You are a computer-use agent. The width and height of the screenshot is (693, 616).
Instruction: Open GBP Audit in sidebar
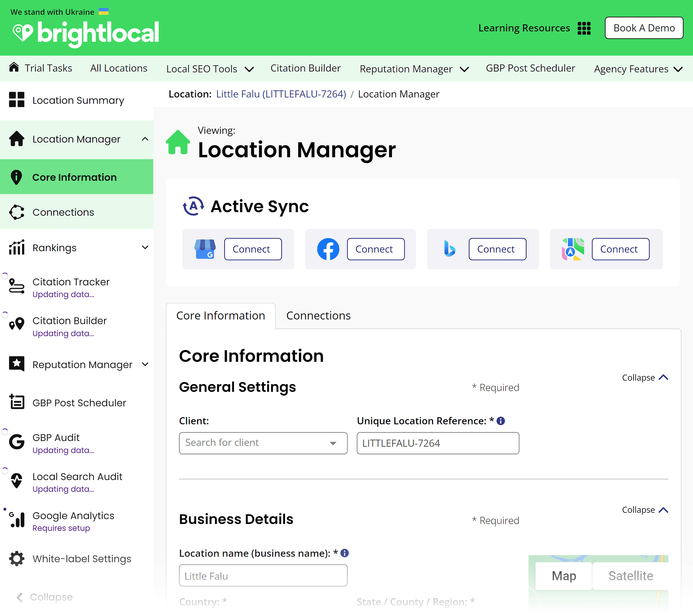tap(77, 443)
